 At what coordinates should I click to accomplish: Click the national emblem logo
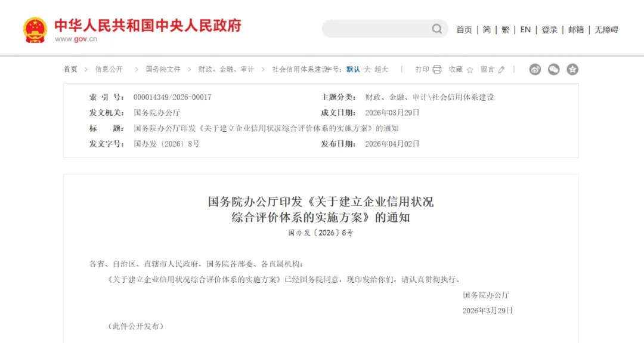(x=35, y=30)
